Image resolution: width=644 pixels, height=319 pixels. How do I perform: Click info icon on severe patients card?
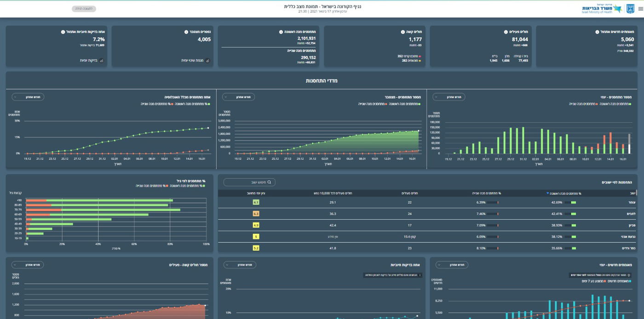pos(402,32)
